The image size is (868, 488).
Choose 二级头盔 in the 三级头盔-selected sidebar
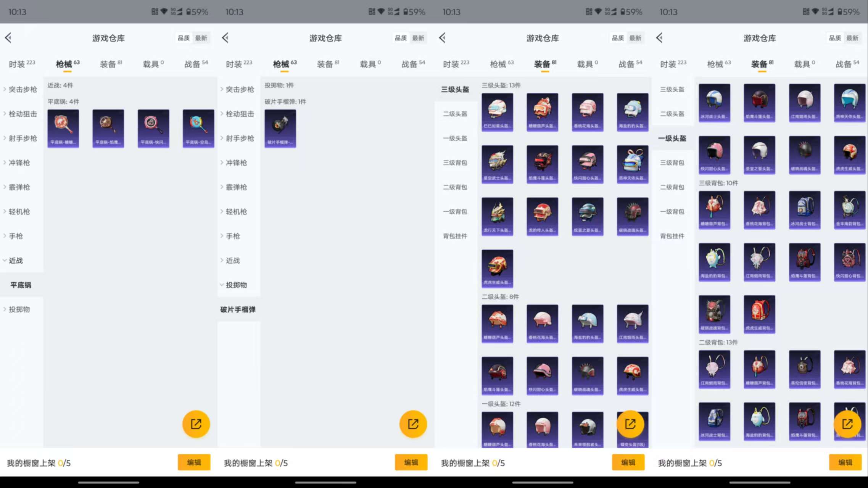tap(455, 114)
